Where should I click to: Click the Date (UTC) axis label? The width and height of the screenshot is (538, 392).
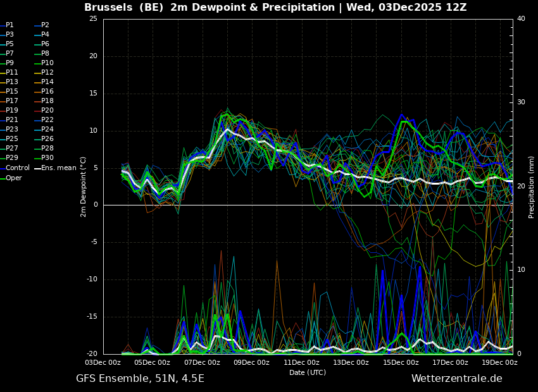click(308, 373)
